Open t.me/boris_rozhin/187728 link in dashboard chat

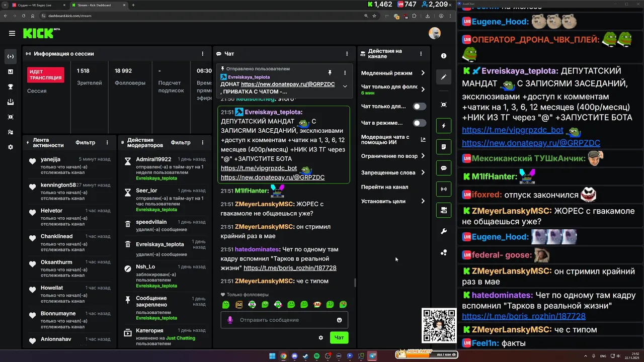290,268
